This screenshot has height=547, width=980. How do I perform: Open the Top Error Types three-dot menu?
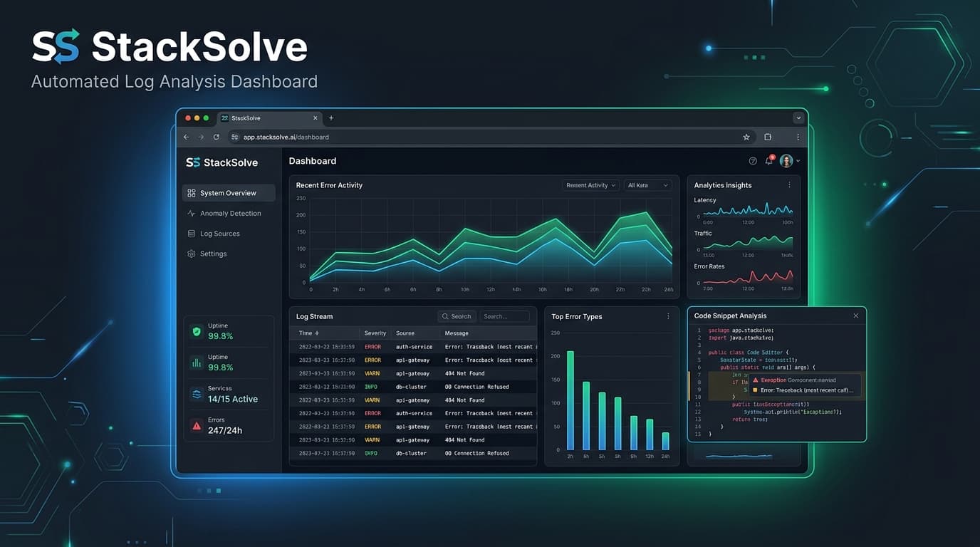[668, 316]
